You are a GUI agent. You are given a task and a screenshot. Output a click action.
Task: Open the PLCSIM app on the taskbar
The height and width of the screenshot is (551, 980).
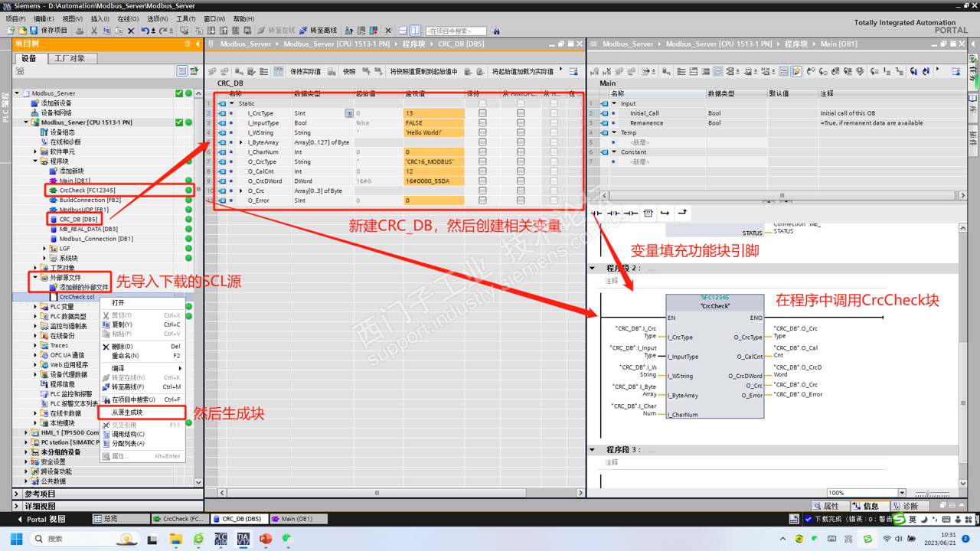click(x=221, y=539)
